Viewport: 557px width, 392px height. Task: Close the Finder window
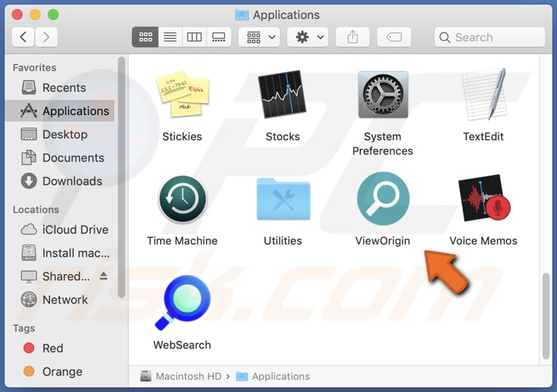17,15
